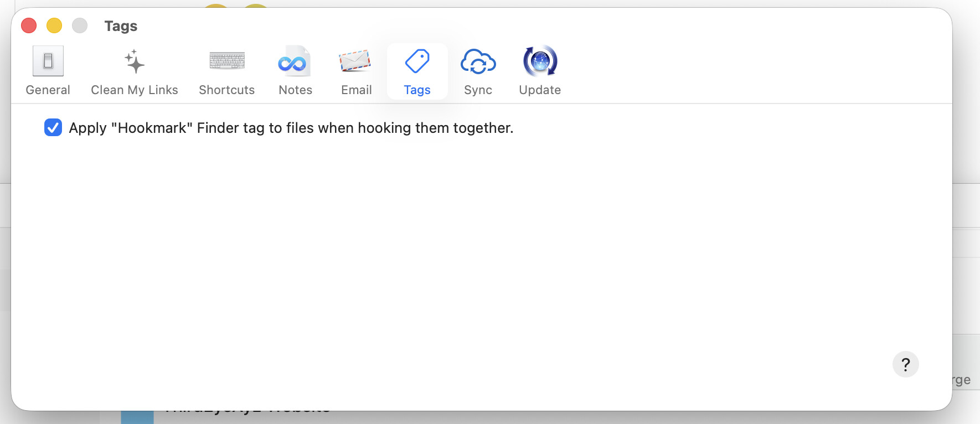
Task: Uncheck the Apply "Hookmark" Finder tag checkbox
Action: tap(53, 127)
